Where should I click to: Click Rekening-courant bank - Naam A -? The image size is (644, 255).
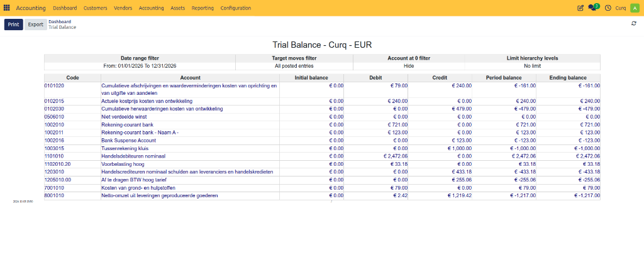140,133
